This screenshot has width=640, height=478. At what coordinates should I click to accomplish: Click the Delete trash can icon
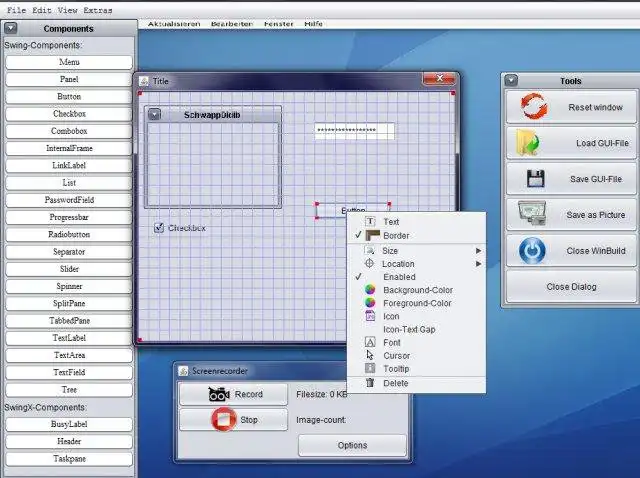click(x=370, y=382)
